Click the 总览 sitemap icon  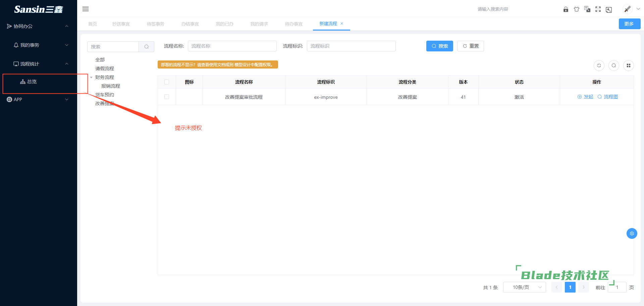(23, 82)
